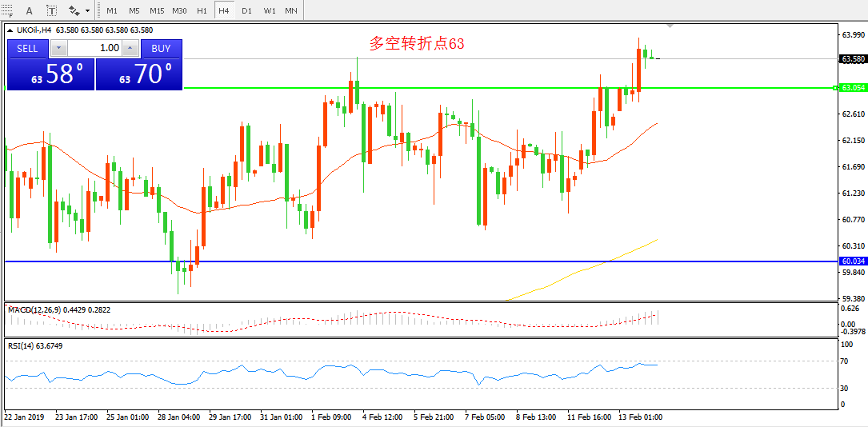Toggle the H4 timeframe button
The width and height of the screenshot is (868, 427).
[224, 10]
